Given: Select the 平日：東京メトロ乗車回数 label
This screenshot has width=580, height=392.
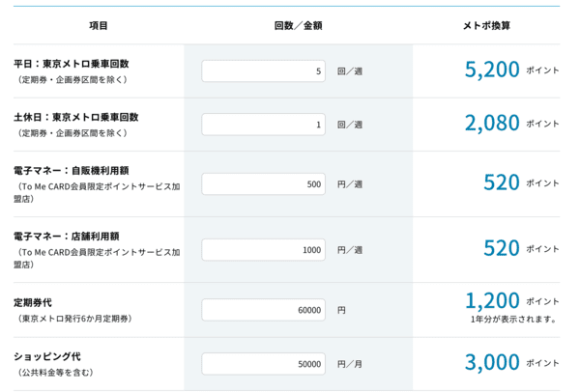Looking at the screenshot, I should [72, 64].
